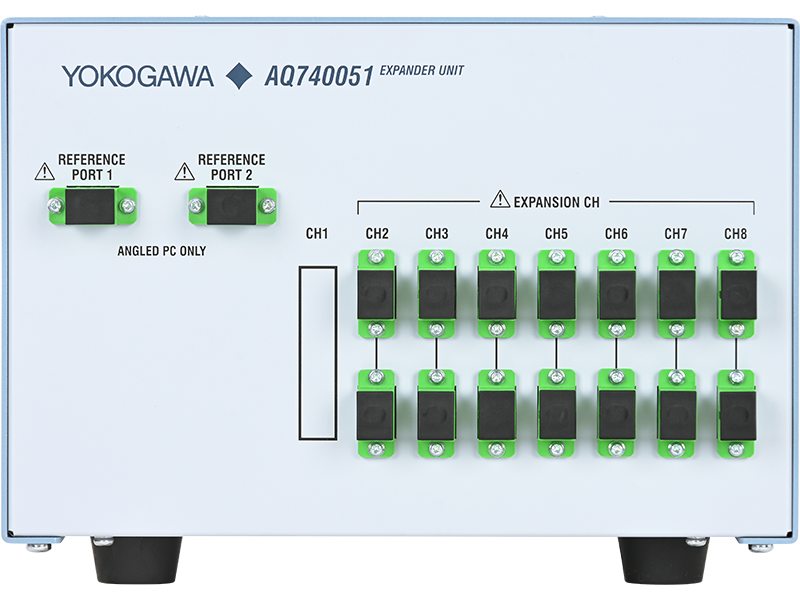Select the lower CH5 connector
Viewport: 800px width, 600px height.
pyautogui.click(x=556, y=414)
